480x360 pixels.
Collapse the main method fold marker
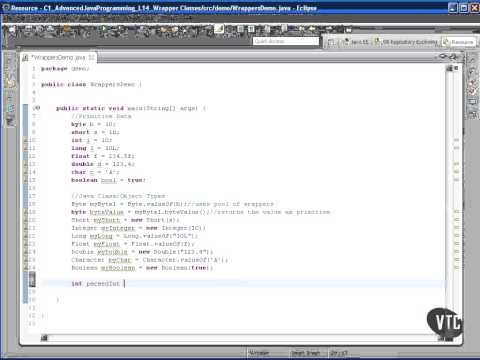point(37,108)
